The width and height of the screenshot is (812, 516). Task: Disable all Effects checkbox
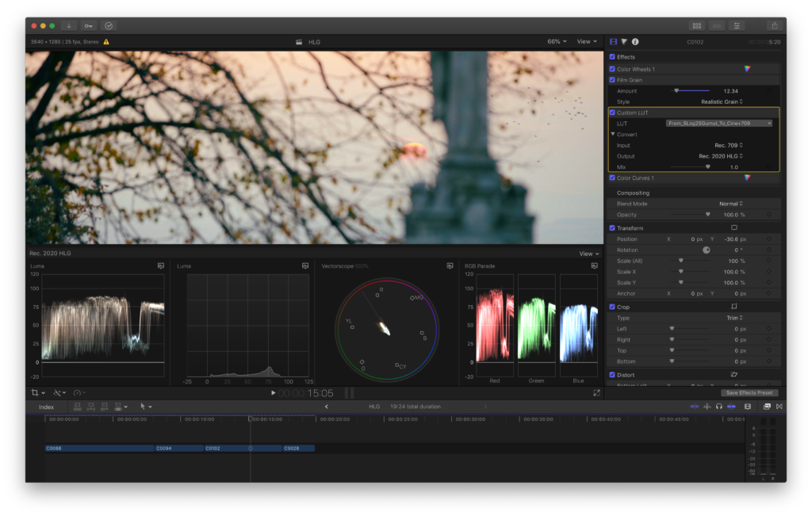tap(612, 57)
